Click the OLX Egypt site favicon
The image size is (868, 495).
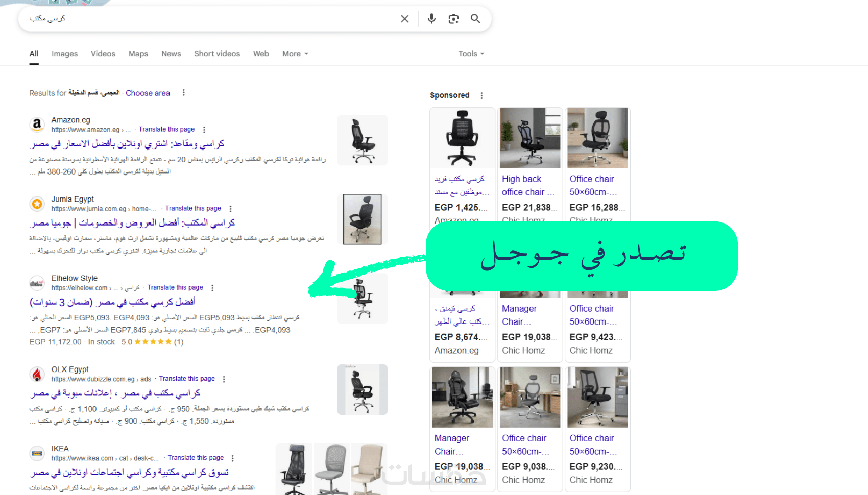[37, 374]
